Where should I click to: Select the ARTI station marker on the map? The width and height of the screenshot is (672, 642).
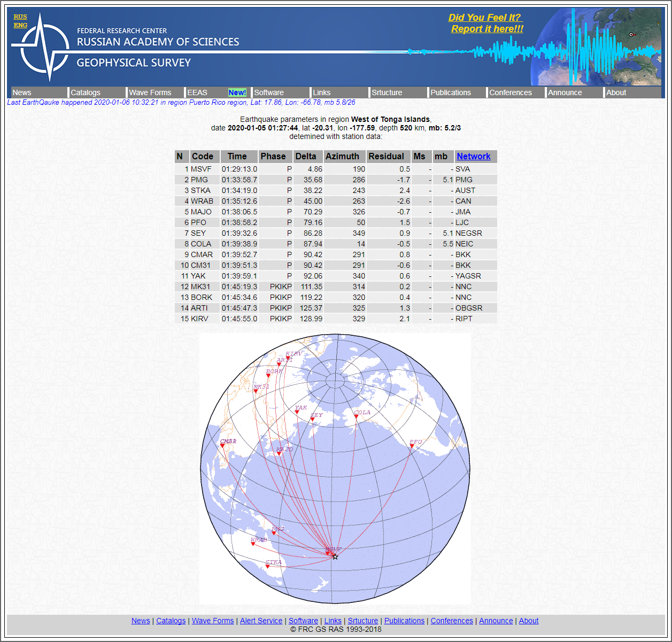coord(279,365)
